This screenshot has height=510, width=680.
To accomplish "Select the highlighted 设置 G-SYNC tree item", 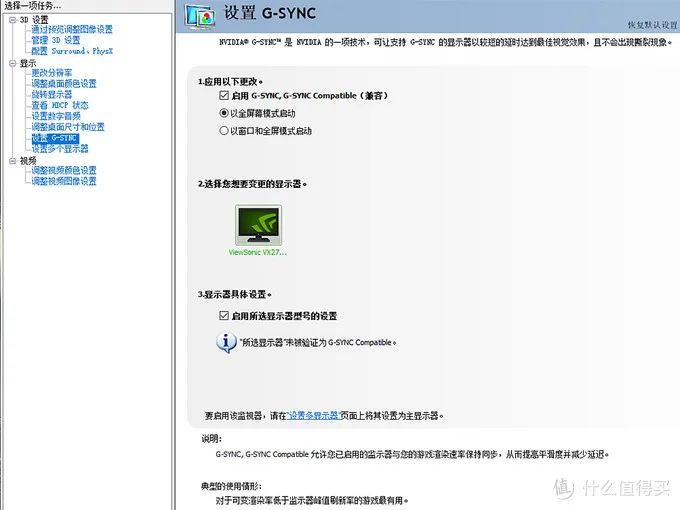I will coord(55,138).
